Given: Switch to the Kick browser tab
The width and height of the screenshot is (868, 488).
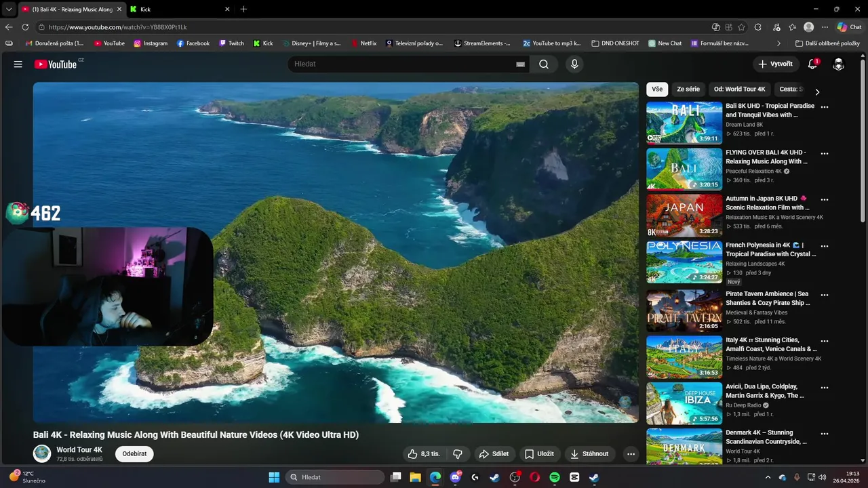Looking at the screenshot, I should click(178, 9).
